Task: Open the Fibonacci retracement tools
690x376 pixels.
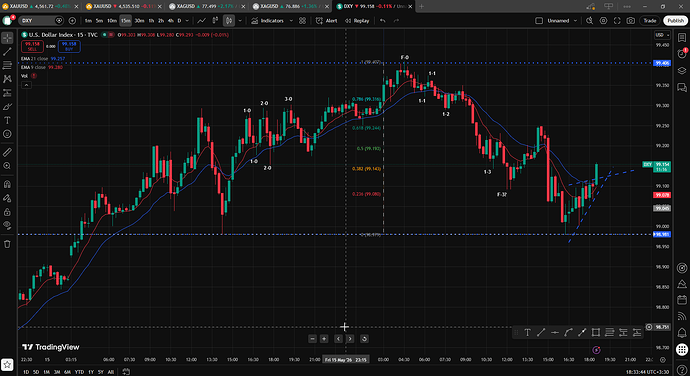Action: click(x=7, y=65)
